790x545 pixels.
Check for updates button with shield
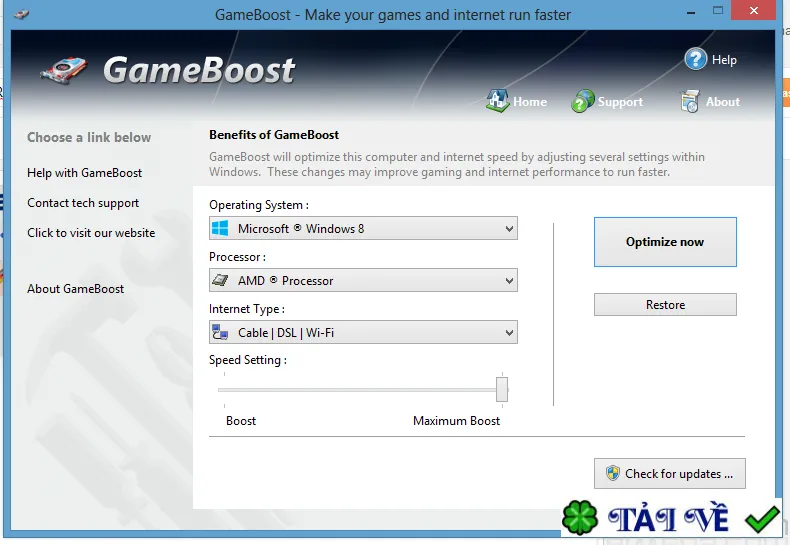click(670, 473)
